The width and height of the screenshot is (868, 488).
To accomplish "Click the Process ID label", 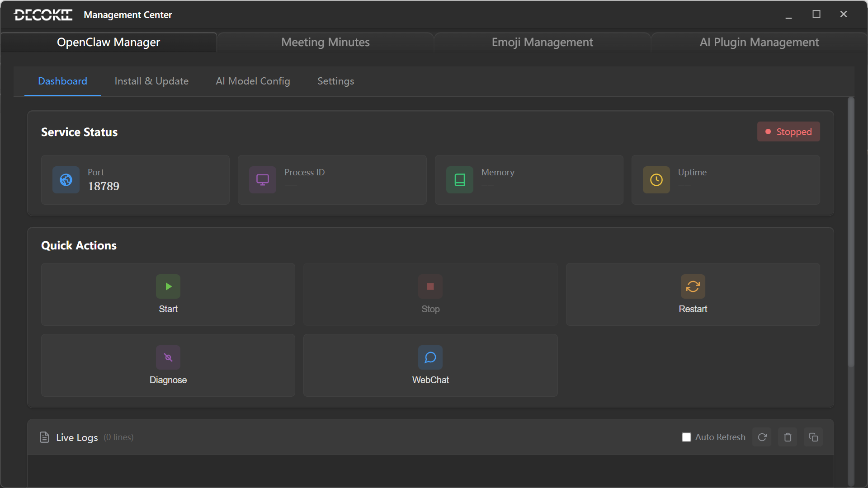I will click(305, 172).
